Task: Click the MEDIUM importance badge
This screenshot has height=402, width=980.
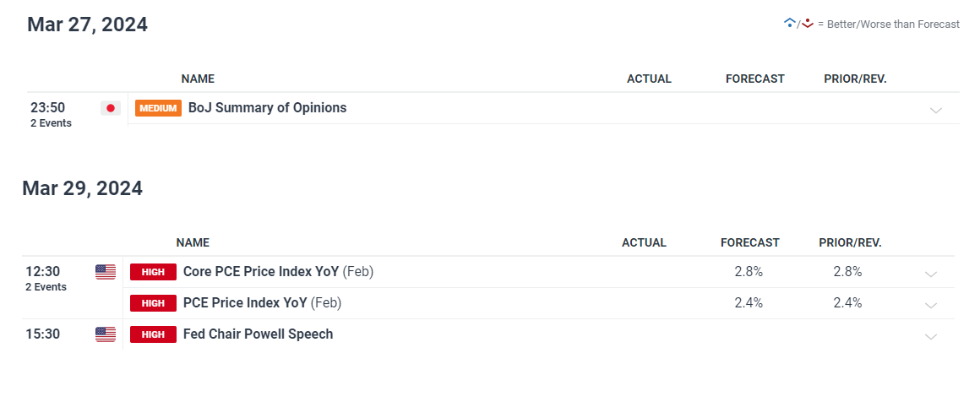Action: [x=158, y=108]
